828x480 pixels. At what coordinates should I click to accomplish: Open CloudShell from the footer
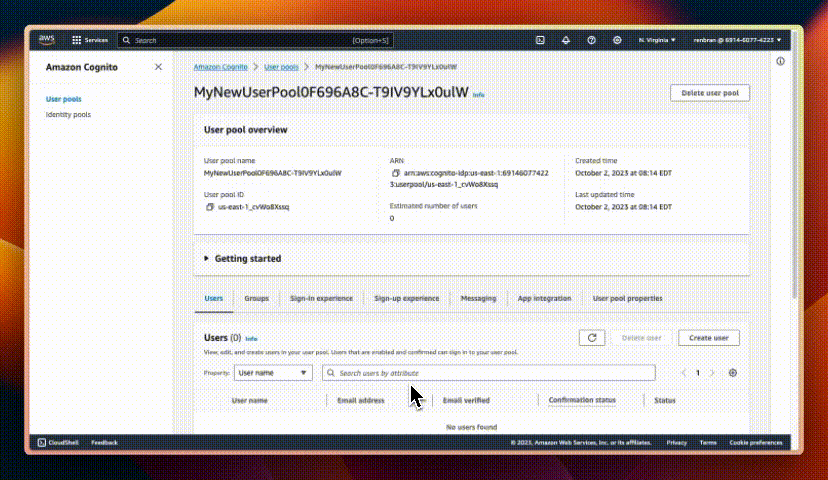58,443
